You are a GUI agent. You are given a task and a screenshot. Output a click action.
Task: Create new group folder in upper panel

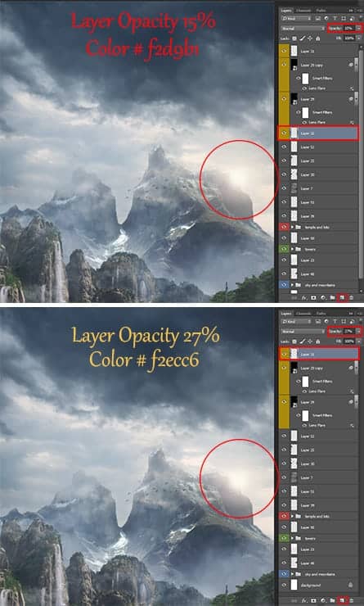(332, 297)
